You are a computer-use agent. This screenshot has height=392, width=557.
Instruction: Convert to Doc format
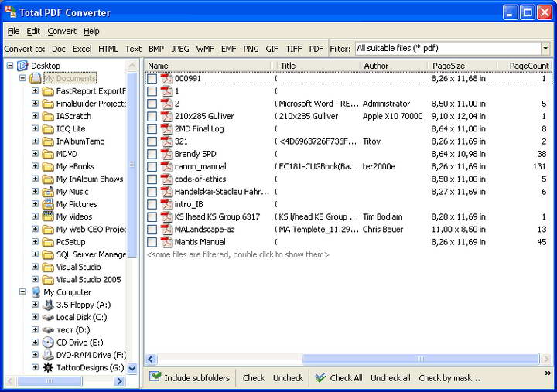coord(59,49)
